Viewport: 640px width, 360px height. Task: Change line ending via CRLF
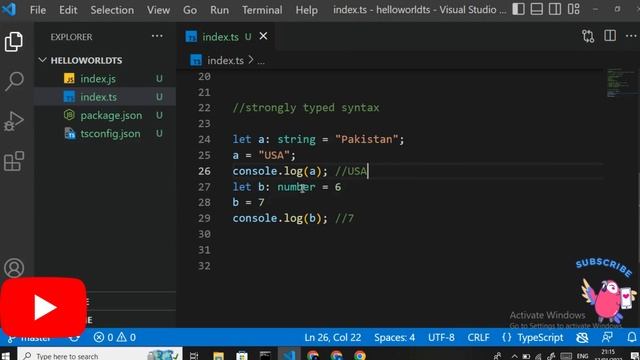[478, 338]
